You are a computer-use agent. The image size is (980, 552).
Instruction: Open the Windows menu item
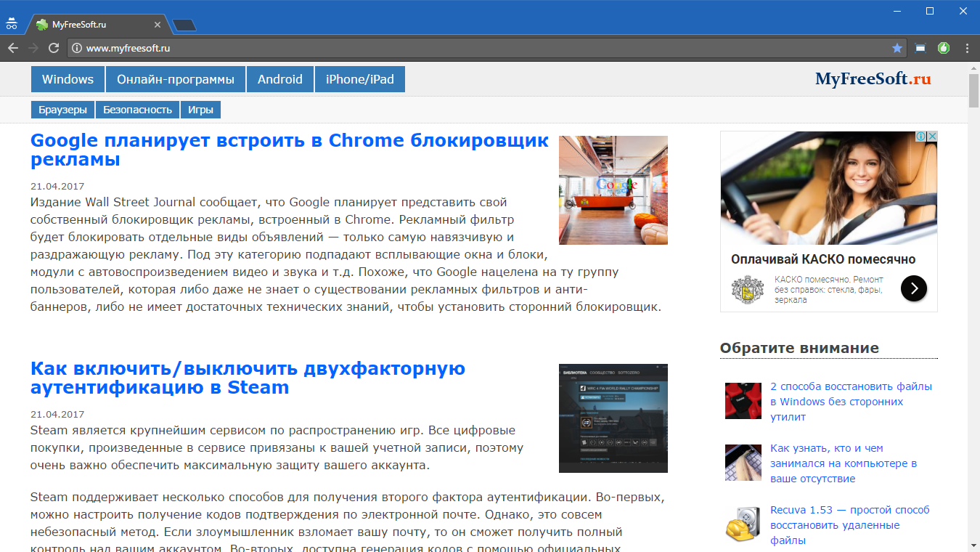coord(68,79)
